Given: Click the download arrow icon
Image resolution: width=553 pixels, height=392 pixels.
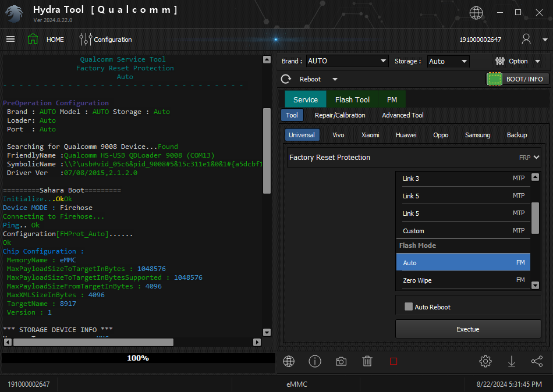Looking at the screenshot, I should pos(512,361).
